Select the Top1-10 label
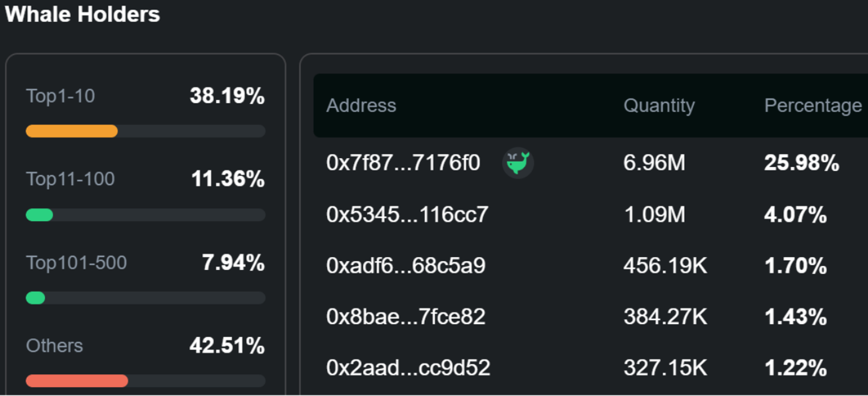 coord(60,96)
